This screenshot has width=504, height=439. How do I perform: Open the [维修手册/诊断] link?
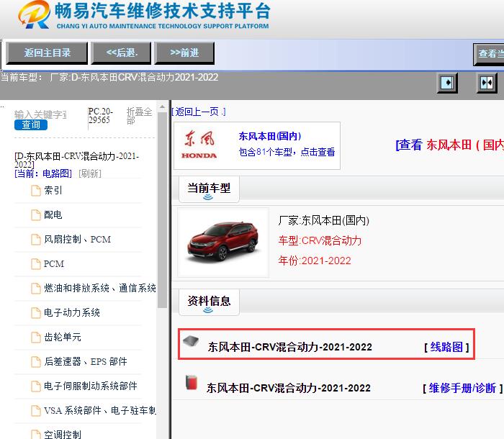(x=462, y=388)
